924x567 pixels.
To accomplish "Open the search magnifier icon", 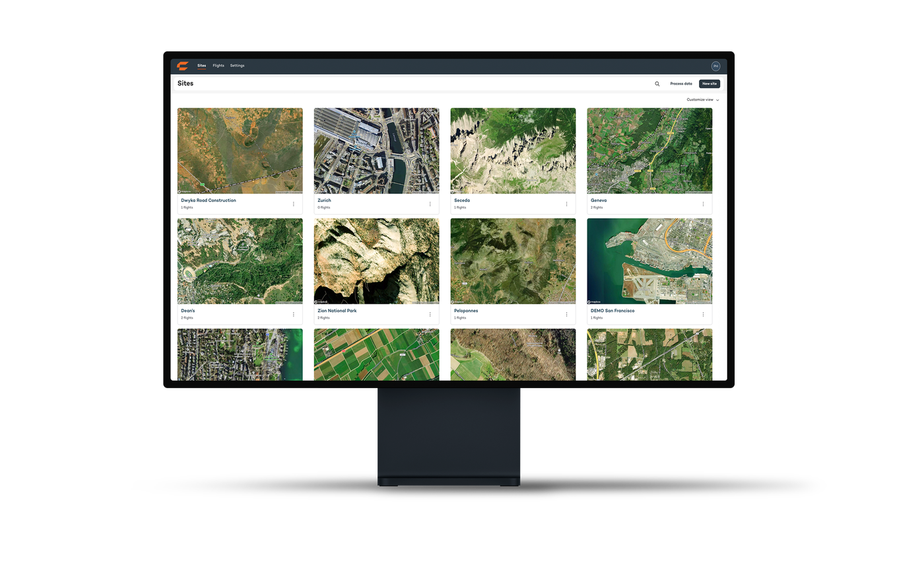I will (657, 84).
